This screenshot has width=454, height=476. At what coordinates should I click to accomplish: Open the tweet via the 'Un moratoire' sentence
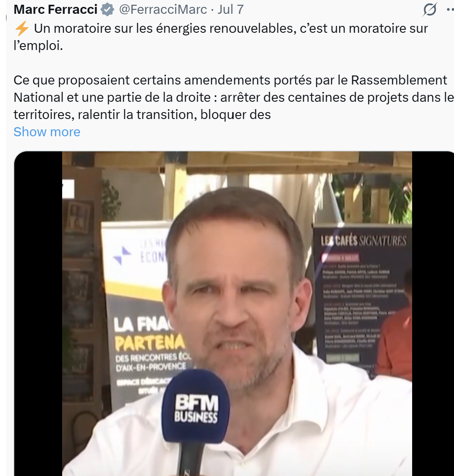tap(221, 37)
